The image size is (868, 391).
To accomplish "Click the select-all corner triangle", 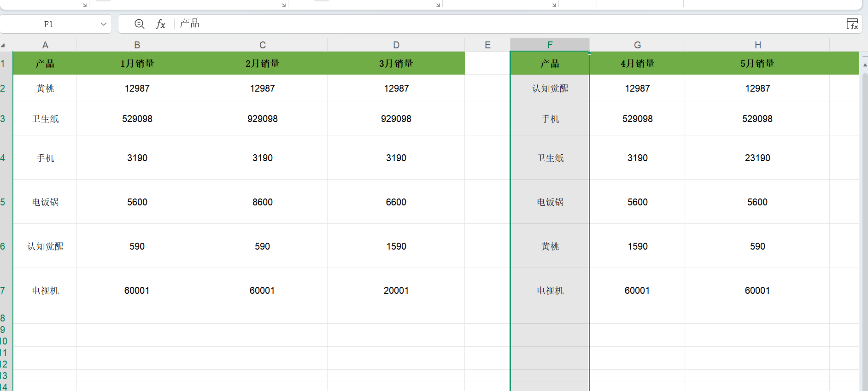I will pyautogui.click(x=3, y=45).
